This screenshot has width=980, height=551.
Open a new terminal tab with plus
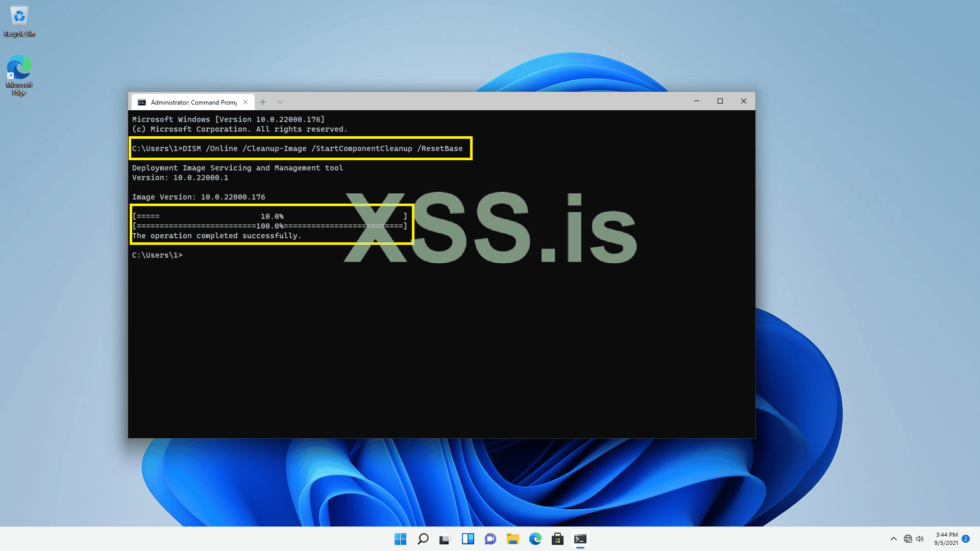click(263, 102)
